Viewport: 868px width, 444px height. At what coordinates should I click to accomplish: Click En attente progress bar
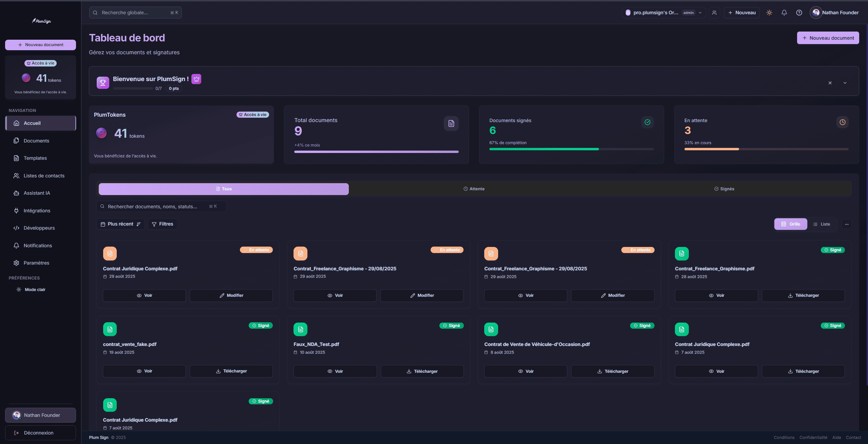coord(767,149)
